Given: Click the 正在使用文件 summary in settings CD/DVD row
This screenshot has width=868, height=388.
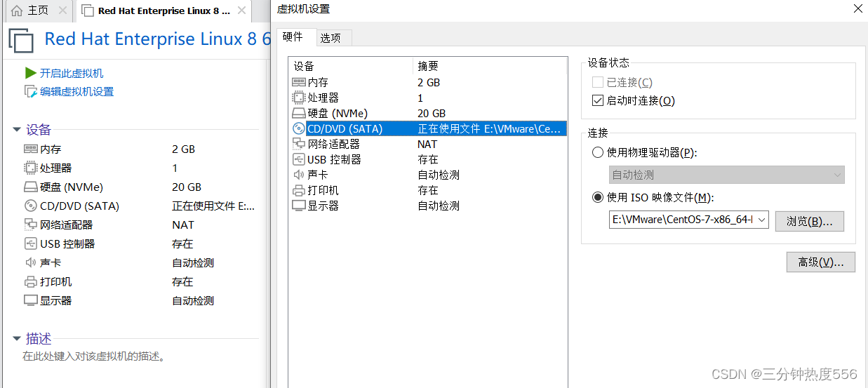Looking at the screenshot, I should click(x=490, y=129).
